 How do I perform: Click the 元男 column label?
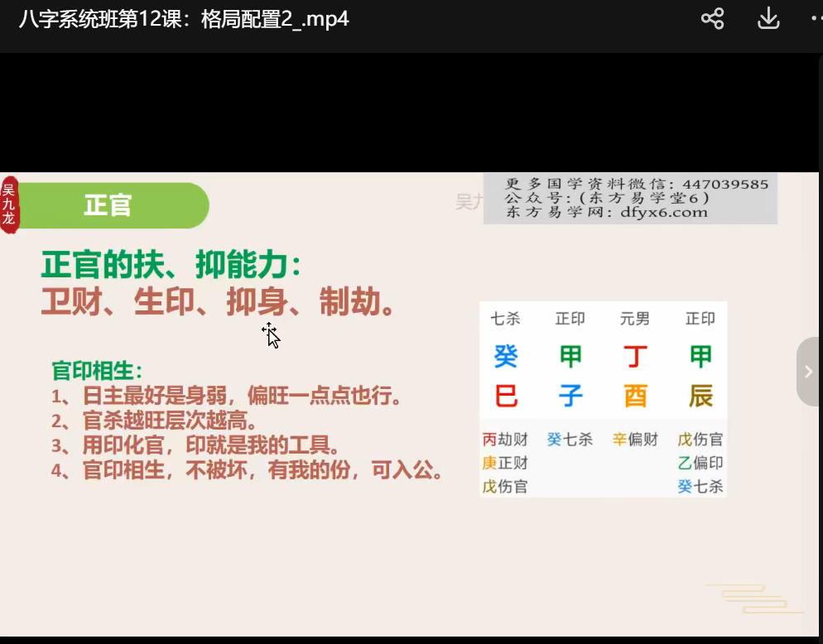click(635, 319)
